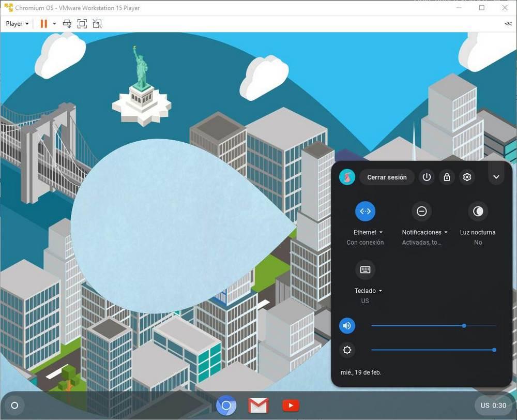Minimize the VMware Player window
The image size is (517, 420).
tap(459, 8)
